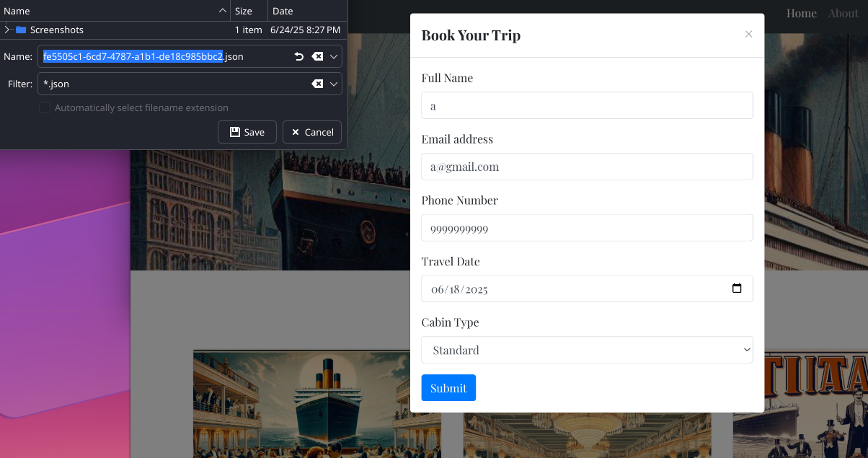Click the '1 item' size cell
Screen dimensions: 868x458
click(x=249, y=30)
